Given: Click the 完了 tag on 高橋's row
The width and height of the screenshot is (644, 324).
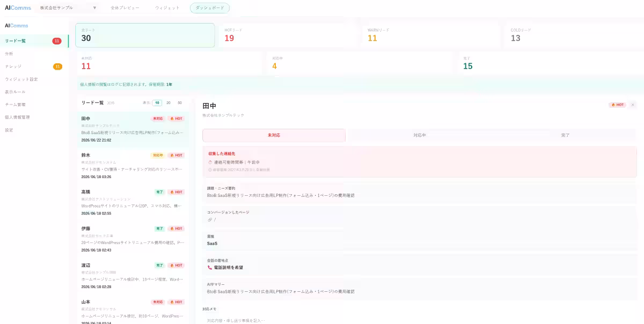Looking at the screenshot, I should pos(160,192).
